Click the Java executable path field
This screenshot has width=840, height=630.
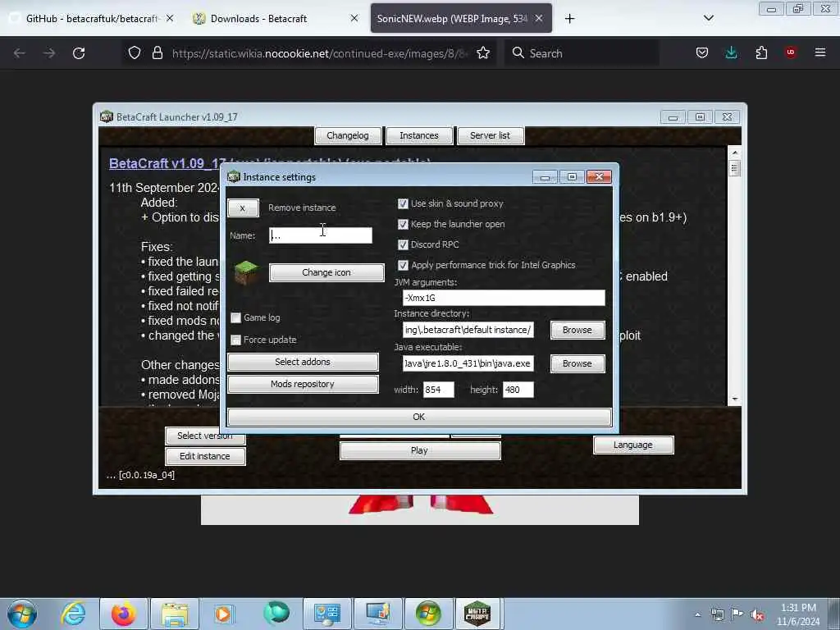(x=468, y=363)
